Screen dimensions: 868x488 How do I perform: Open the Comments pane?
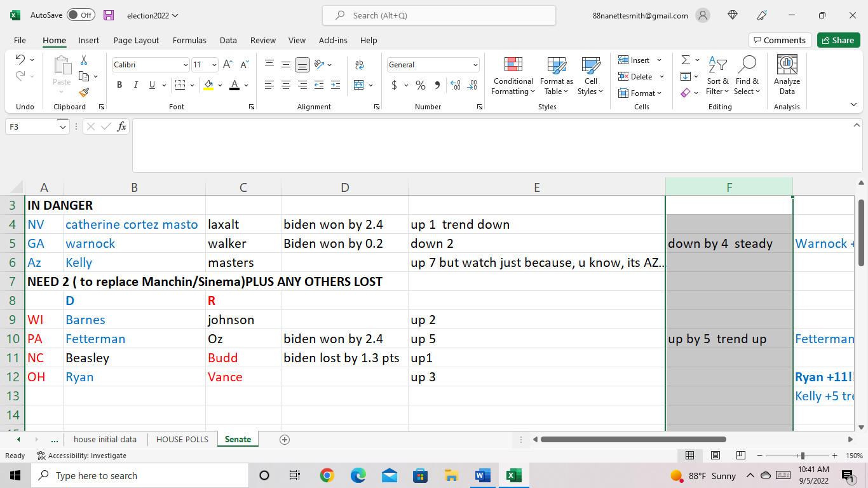(780, 40)
